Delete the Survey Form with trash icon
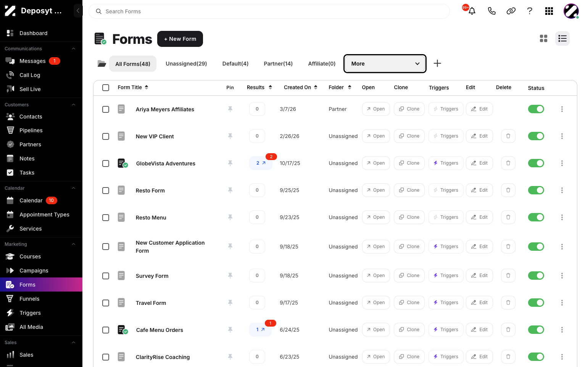 [x=508, y=276]
